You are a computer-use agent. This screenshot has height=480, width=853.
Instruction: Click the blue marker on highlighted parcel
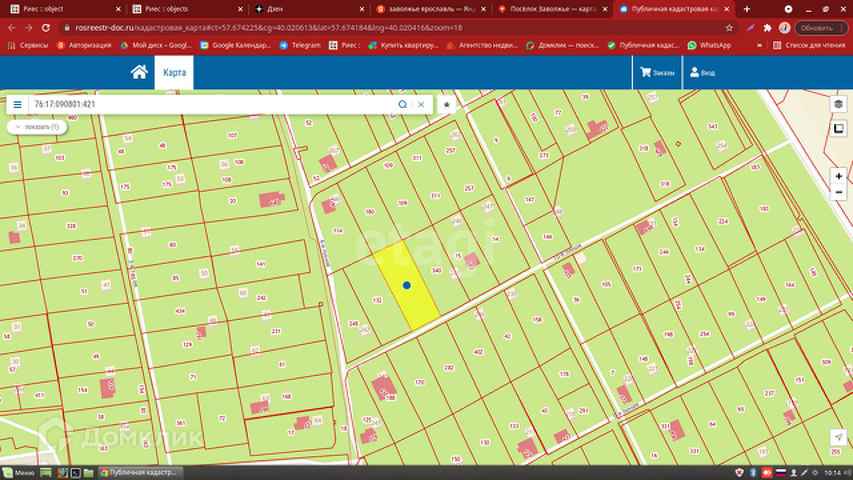point(407,285)
